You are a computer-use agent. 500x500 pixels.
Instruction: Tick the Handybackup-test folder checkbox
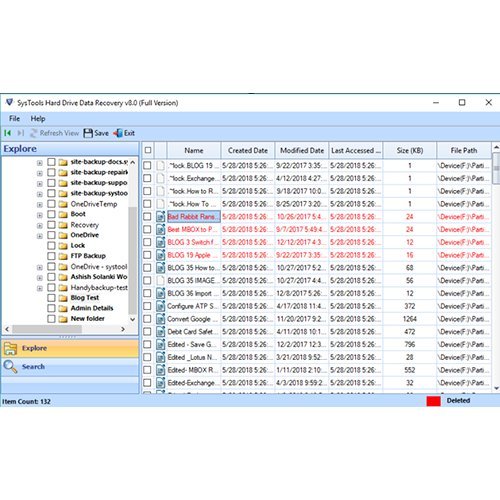click(x=51, y=287)
